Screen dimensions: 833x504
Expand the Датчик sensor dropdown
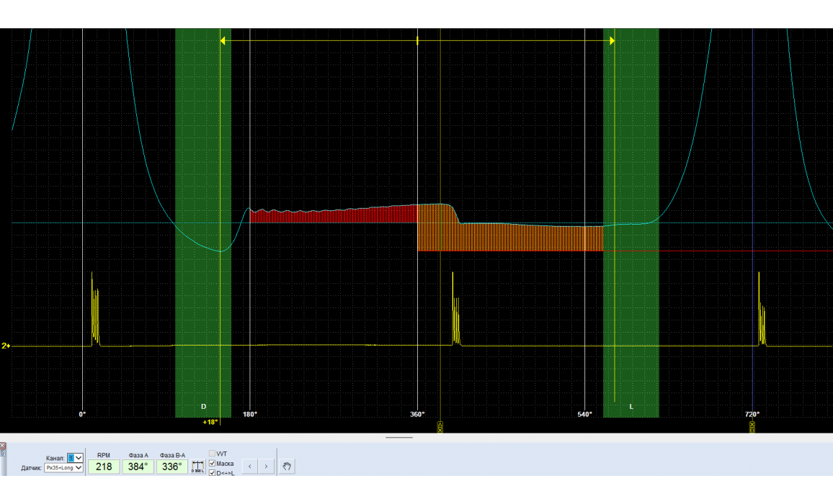[63, 468]
